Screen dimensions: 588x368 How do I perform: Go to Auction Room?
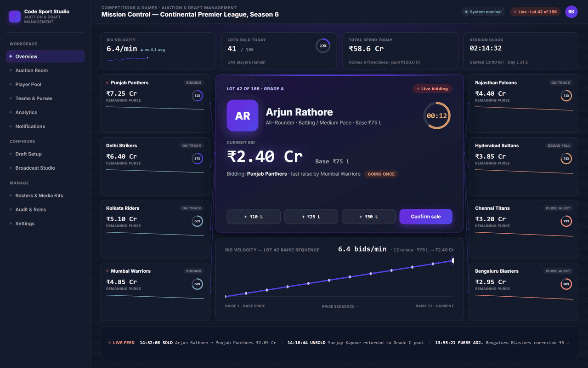(45, 70)
